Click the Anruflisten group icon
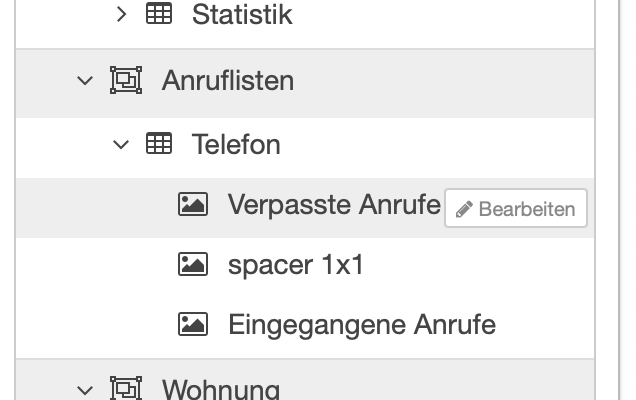Image resolution: width=636 pixels, height=400 pixels. tap(125, 80)
